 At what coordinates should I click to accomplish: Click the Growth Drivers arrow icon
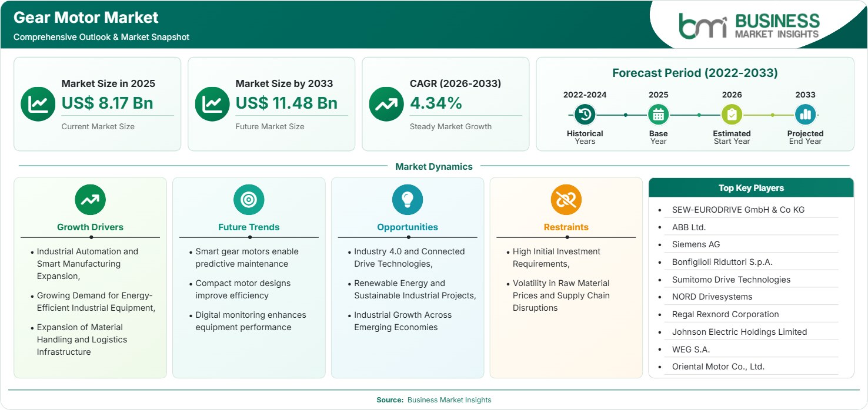click(90, 200)
